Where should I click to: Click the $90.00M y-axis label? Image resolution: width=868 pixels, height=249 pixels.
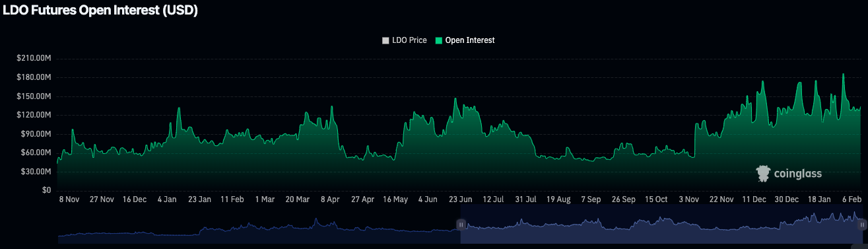point(36,134)
